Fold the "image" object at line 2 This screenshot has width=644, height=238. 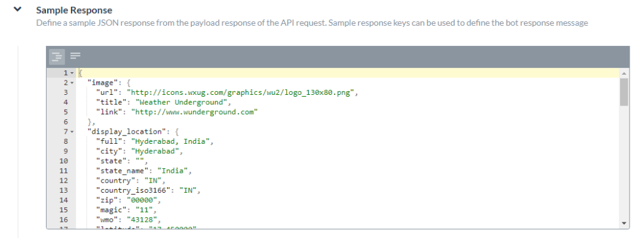(72, 83)
